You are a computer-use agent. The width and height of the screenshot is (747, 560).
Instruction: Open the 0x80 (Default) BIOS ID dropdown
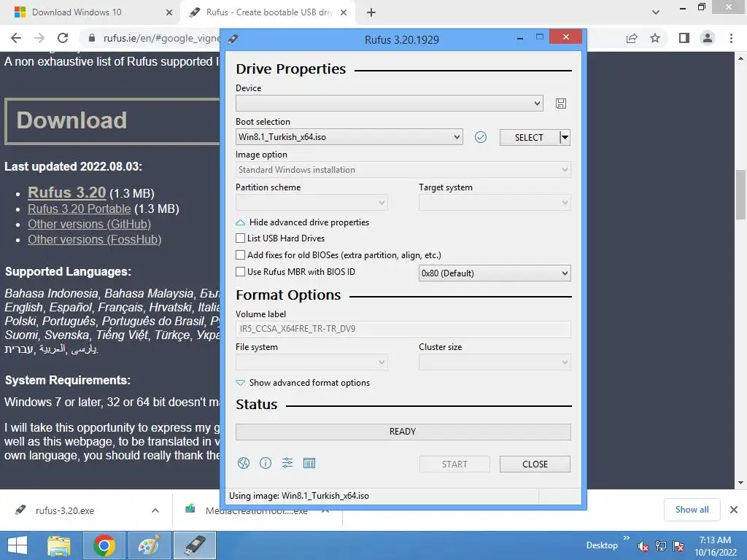click(x=495, y=273)
